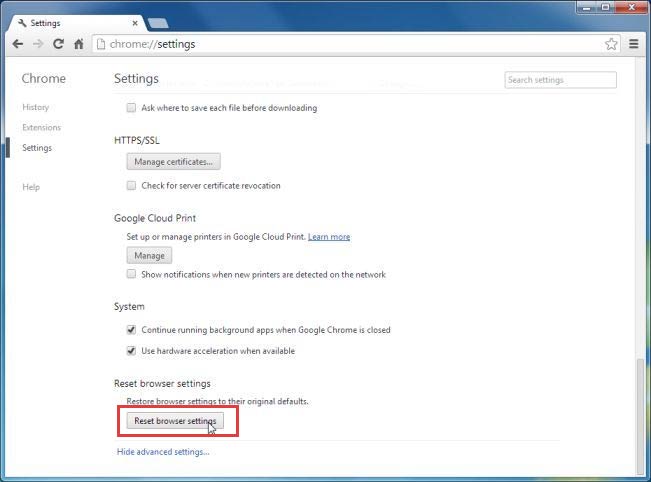651x482 pixels.
Task: Bookmark this page with the star
Action: click(x=611, y=44)
